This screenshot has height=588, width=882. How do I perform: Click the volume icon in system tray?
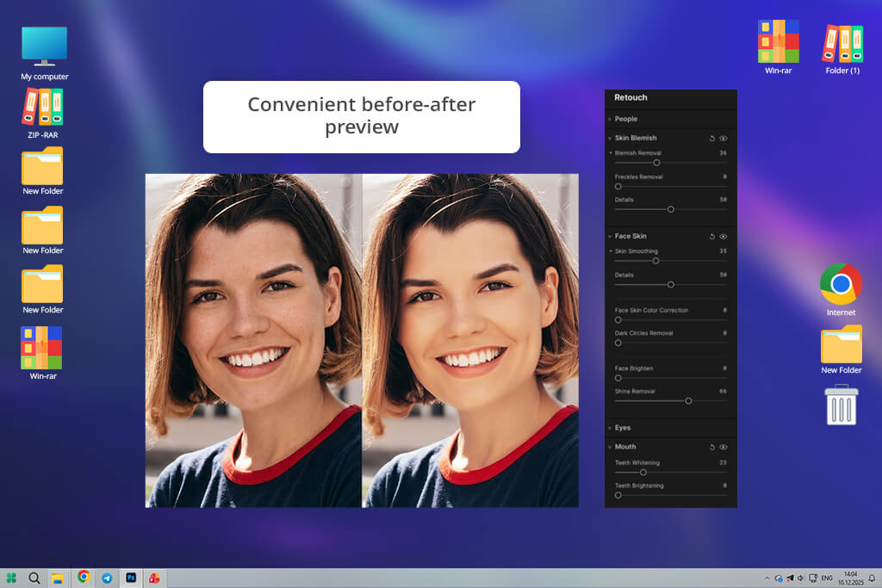pyautogui.click(x=800, y=578)
